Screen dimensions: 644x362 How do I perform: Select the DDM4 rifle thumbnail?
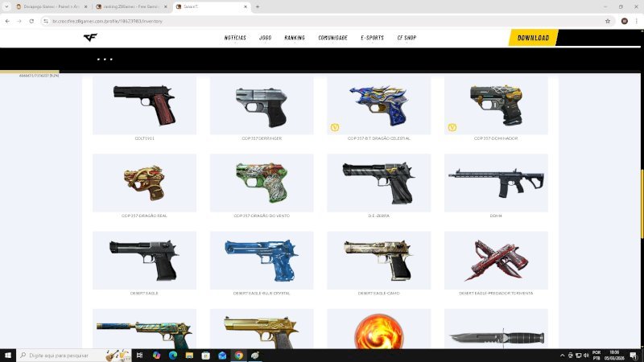tap(496, 183)
